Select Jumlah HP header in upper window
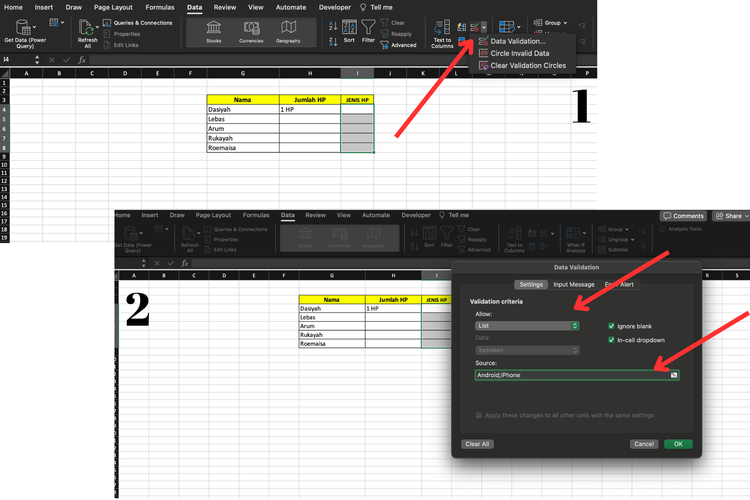 pos(309,100)
